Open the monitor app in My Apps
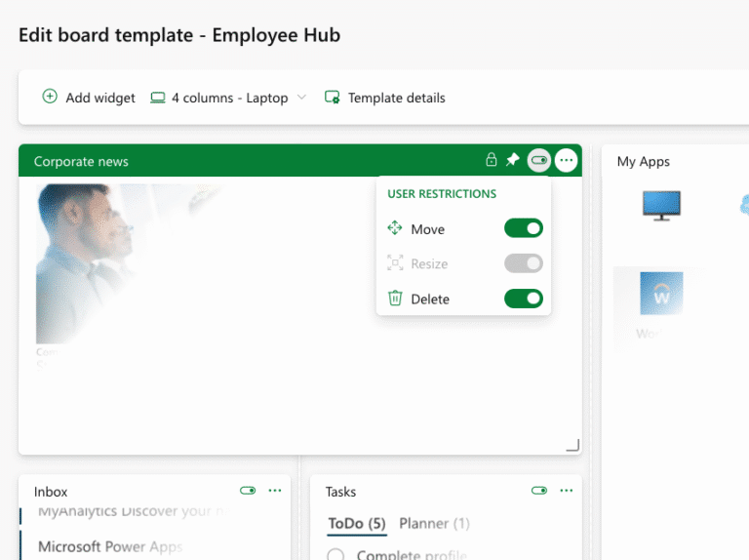The width and height of the screenshot is (749, 560). (x=660, y=206)
